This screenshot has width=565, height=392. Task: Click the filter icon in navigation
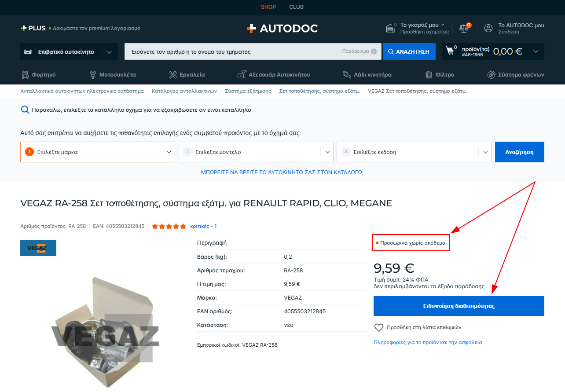click(x=429, y=75)
